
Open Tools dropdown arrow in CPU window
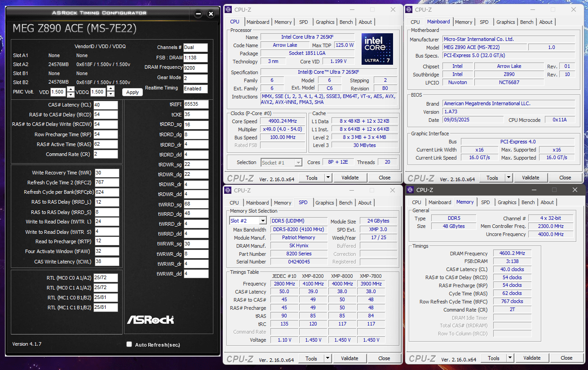pos(328,178)
